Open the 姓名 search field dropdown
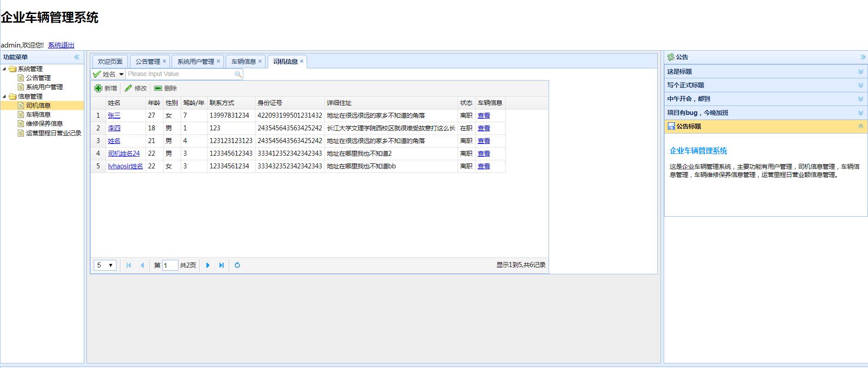 (121, 74)
